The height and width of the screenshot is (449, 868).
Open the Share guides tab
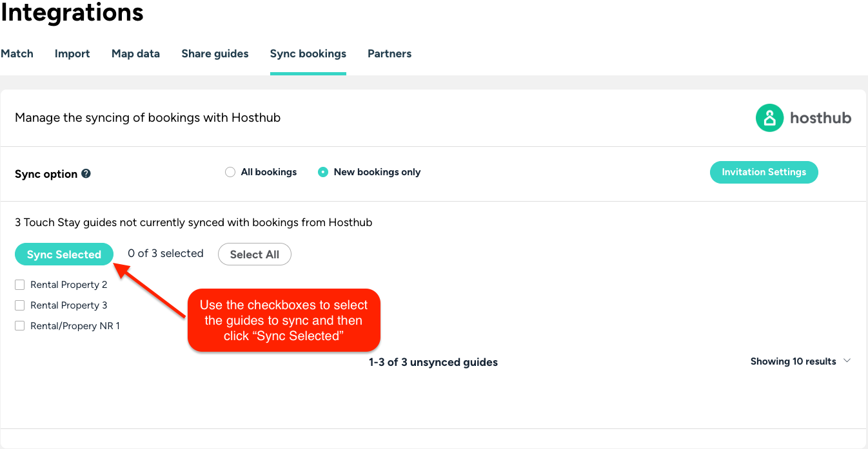pyautogui.click(x=215, y=53)
